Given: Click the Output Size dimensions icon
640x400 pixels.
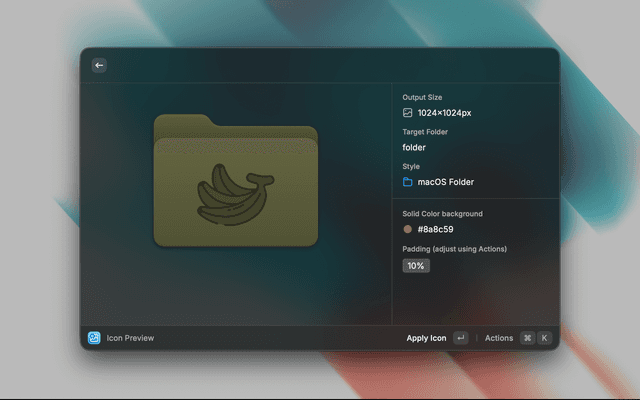Looking at the screenshot, I should [408, 113].
